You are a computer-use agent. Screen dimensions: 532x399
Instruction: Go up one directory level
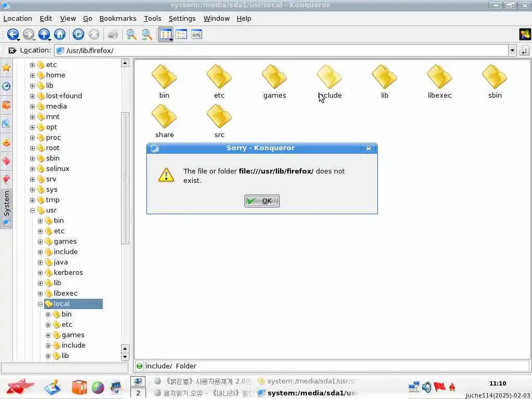point(44,34)
